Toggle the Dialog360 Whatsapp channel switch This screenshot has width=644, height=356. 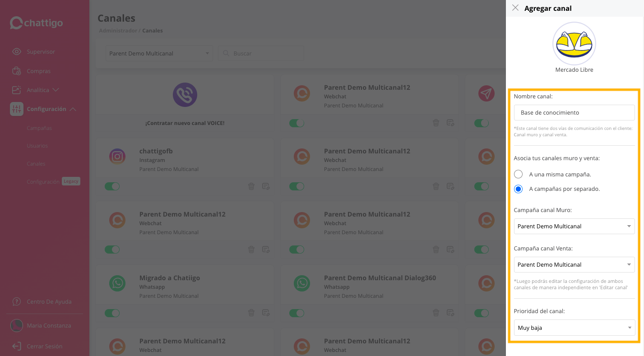tap(297, 313)
